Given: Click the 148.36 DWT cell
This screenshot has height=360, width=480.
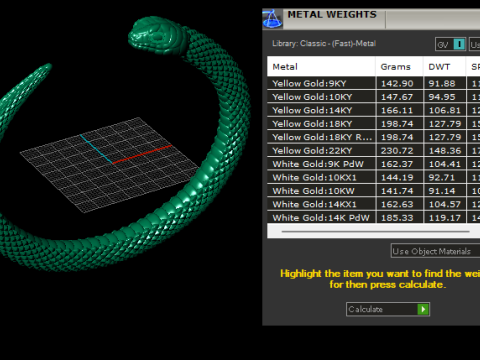Looking at the screenshot, I should [x=445, y=150].
